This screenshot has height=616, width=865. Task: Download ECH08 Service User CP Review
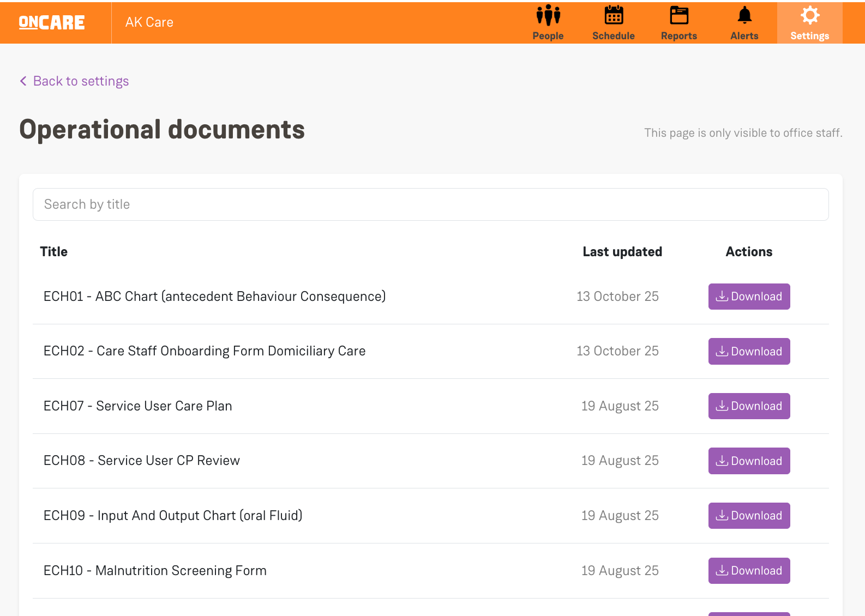(749, 461)
